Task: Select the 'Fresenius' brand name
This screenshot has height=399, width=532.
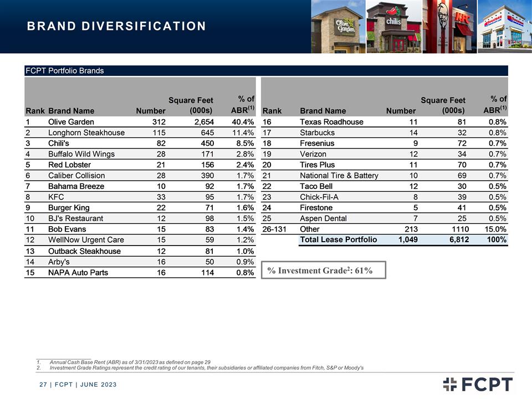Action: [317, 143]
